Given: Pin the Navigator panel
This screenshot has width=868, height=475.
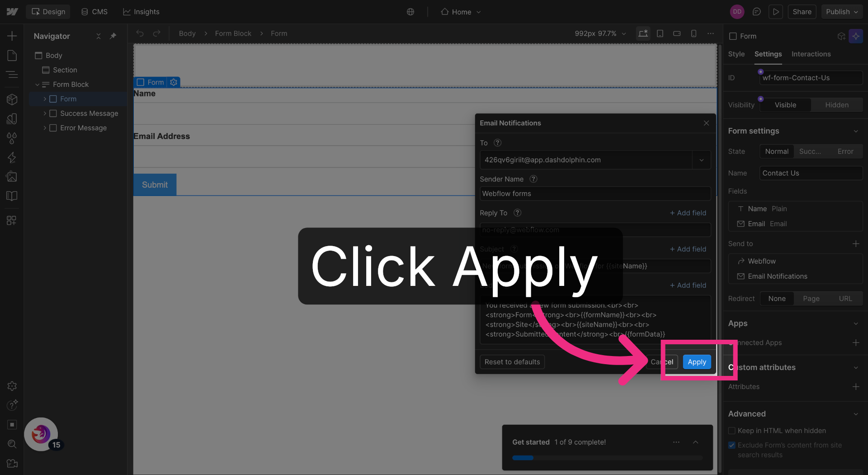Looking at the screenshot, I should coord(113,36).
